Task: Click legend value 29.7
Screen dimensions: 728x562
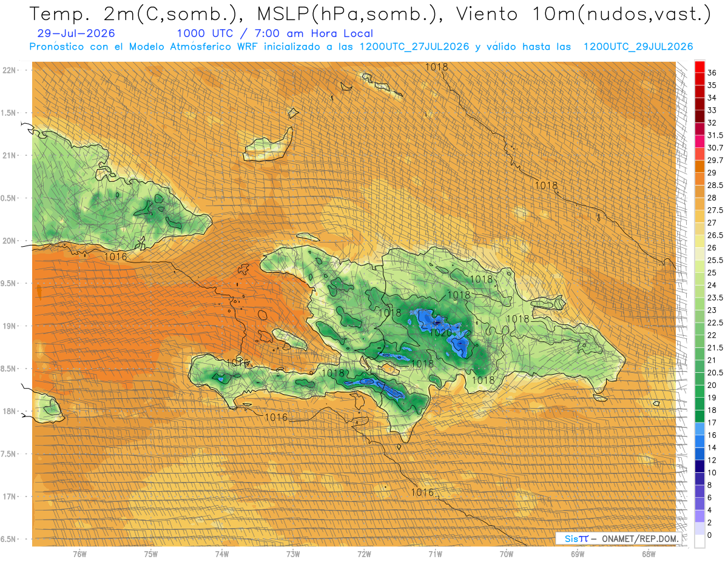Action: (715, 161)
